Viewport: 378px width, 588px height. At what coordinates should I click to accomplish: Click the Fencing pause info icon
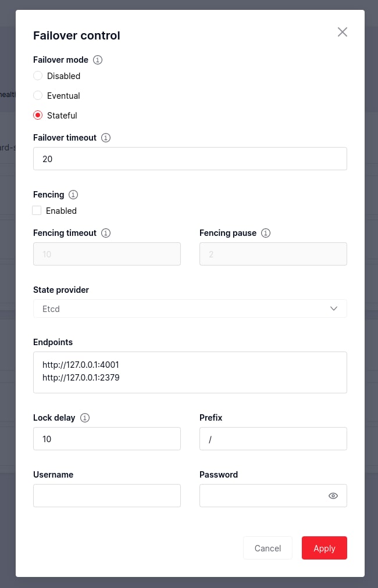[266, 233]
